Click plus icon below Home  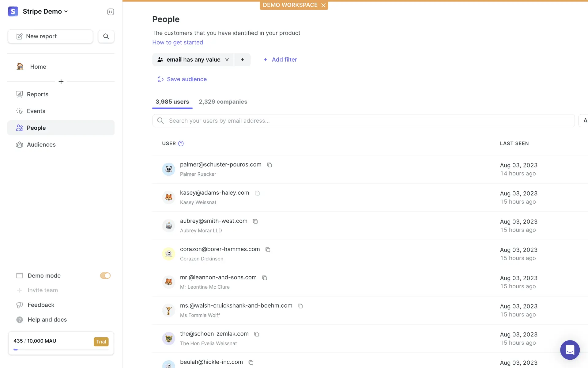pyautogui.click(x=61, y=82)
